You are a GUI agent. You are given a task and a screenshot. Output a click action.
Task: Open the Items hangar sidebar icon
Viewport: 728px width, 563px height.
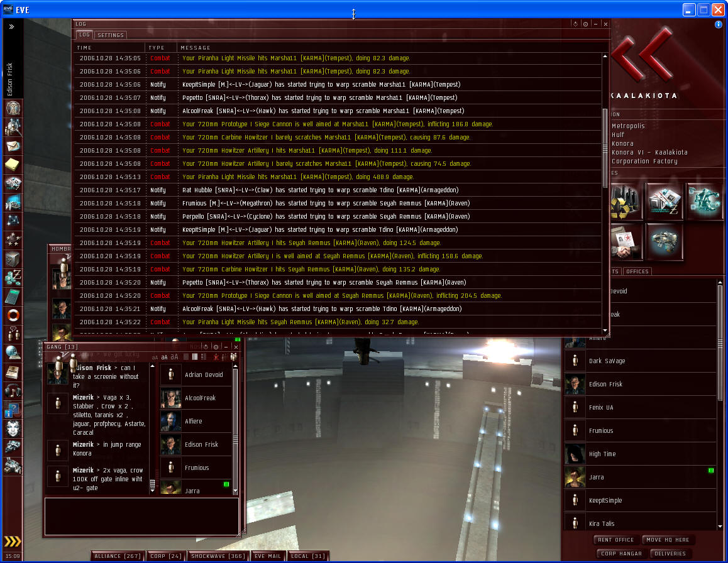[13, 466]
